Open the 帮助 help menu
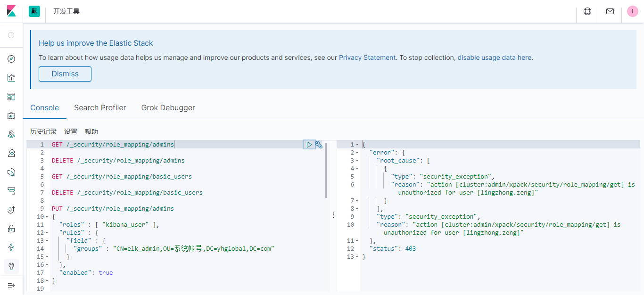 [x=91, y=131]
